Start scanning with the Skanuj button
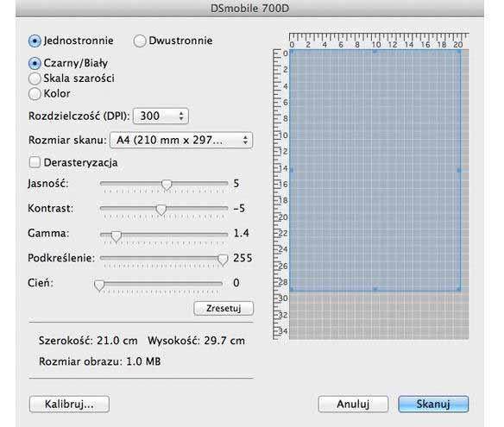This screenshot has width=504, height=427. pos(433,404)
